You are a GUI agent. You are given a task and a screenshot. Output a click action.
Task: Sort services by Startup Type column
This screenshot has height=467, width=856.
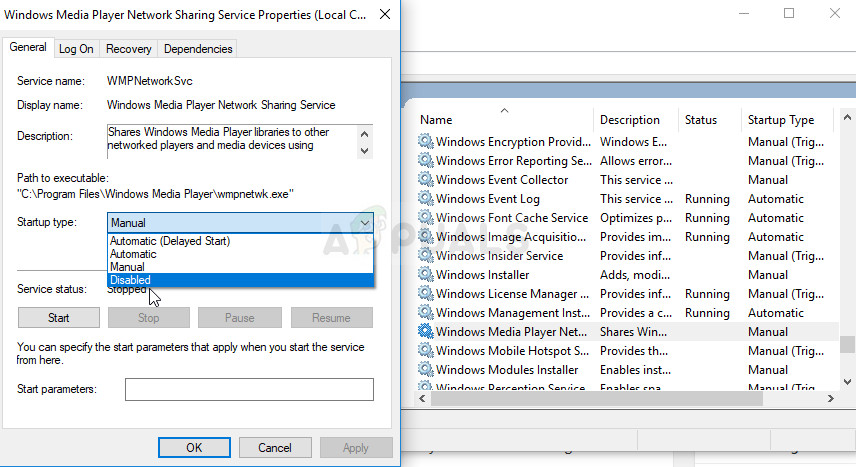781,120
